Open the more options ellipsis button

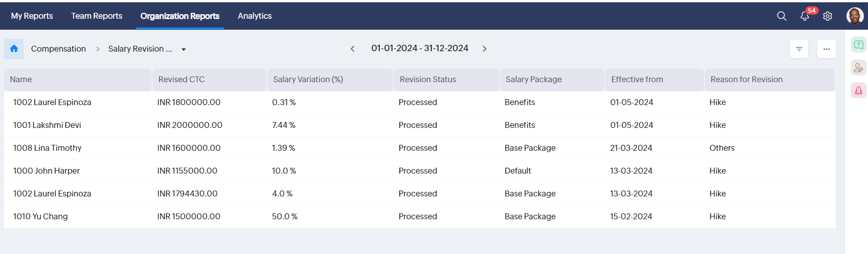pos(826,49)
